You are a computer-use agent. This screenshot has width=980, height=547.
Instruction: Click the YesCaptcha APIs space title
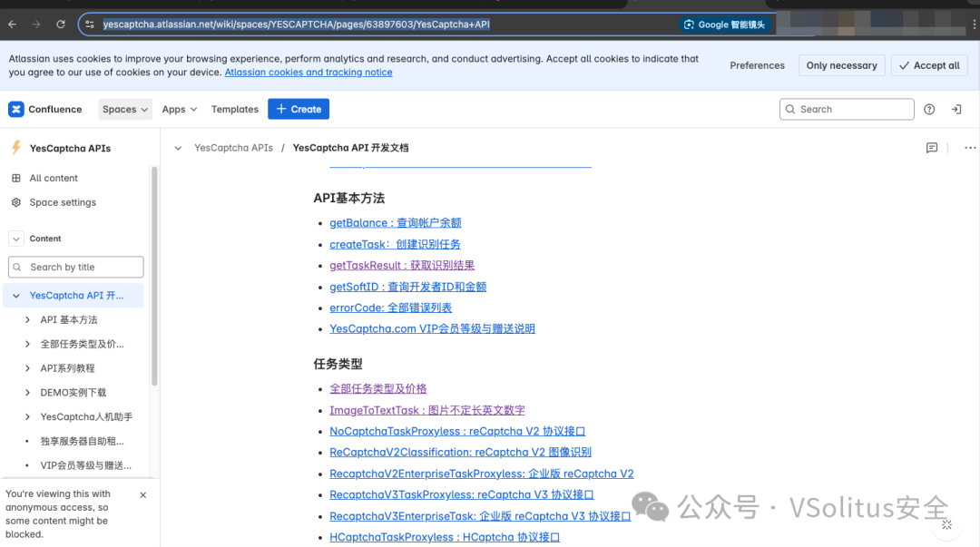coord(70,148)
